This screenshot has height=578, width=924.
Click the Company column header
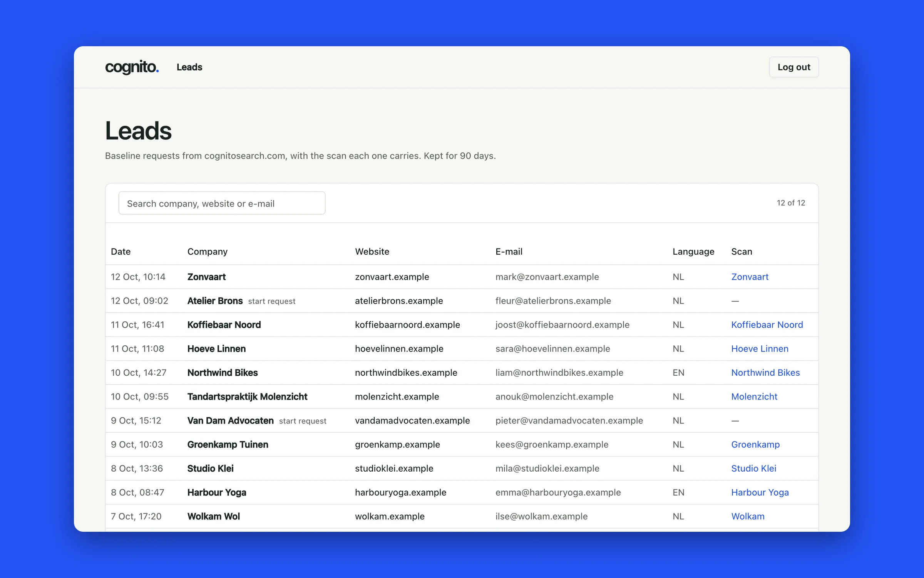[207, 251]
